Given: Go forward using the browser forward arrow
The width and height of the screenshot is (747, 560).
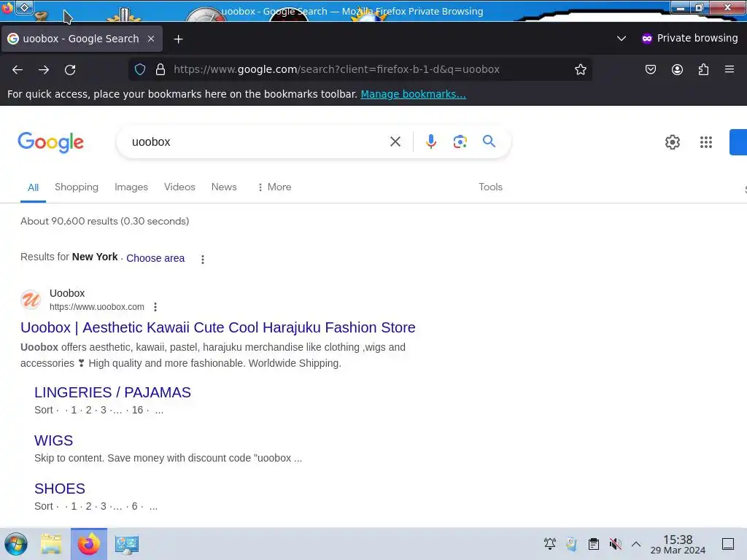Looking at the screenshot, I should [x=44, y=69].
